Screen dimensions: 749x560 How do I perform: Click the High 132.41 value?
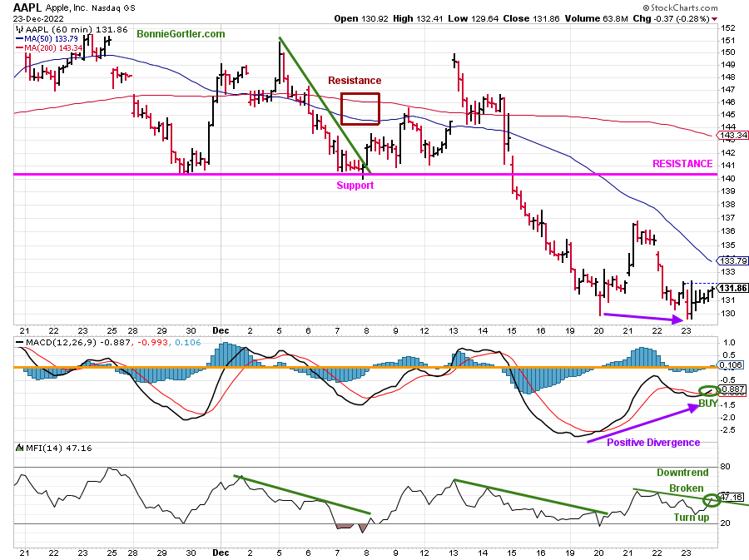[x=418, y=18]
